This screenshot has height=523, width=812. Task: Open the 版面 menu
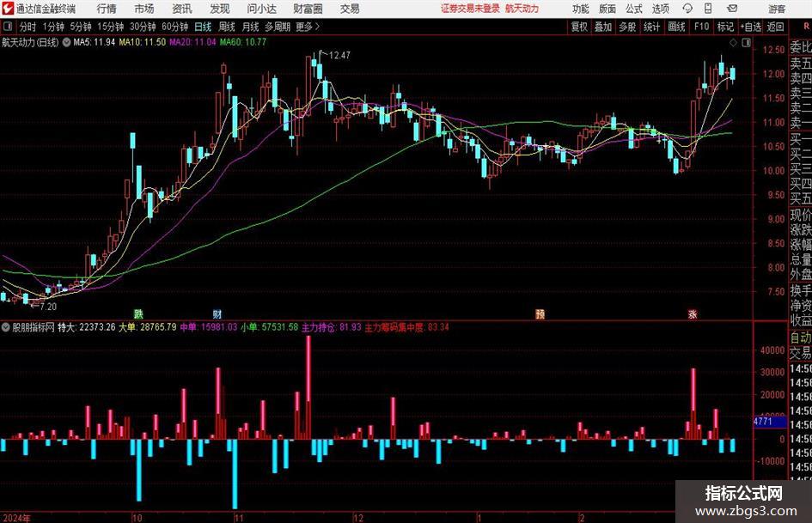607,9
